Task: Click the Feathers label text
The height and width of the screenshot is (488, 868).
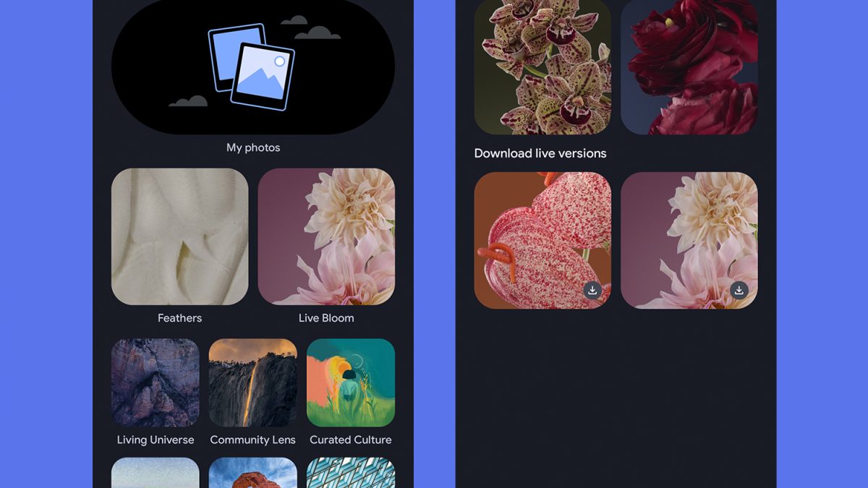Action: [180, 318]
